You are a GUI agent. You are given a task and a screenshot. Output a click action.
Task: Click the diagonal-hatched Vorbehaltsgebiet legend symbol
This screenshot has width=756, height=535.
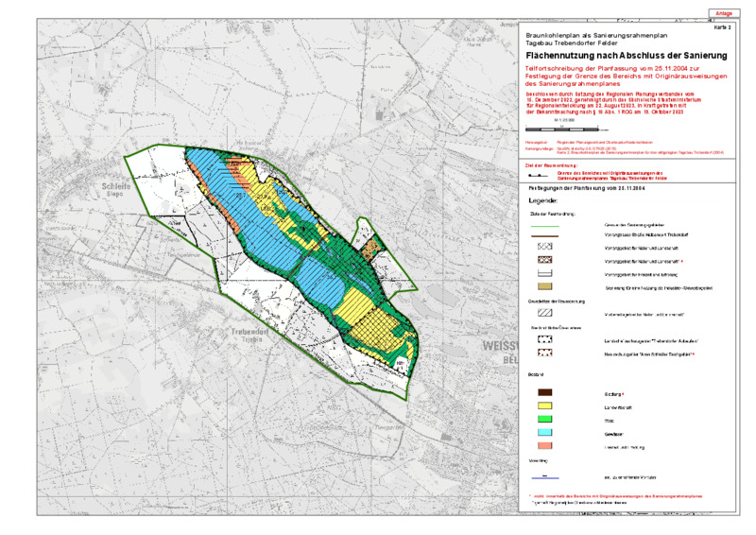coord(542,312)
